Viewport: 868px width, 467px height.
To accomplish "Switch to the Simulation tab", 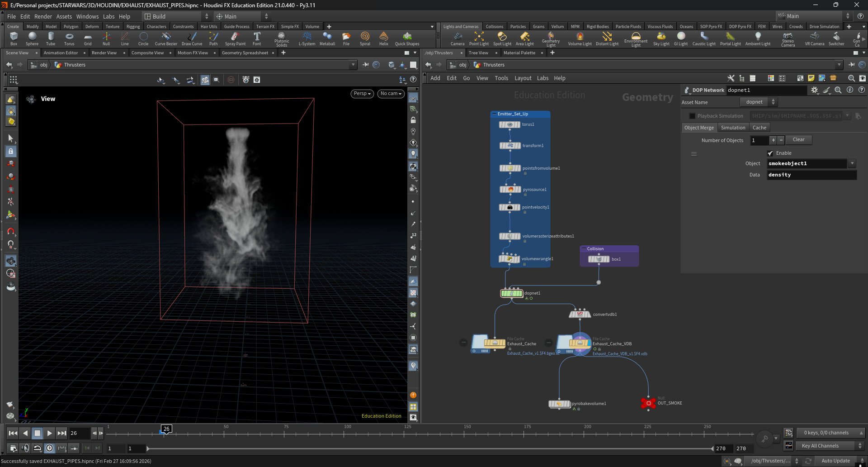I will [733, 128].
